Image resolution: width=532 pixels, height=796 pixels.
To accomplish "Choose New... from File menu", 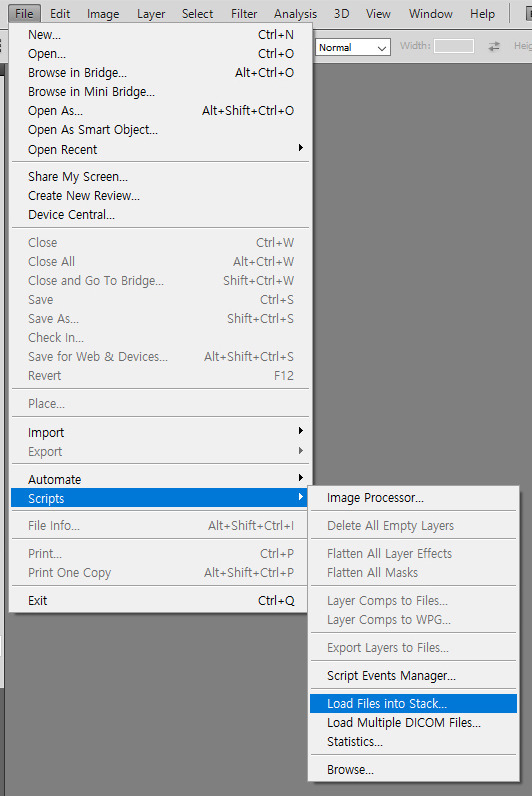I will 160,35.
